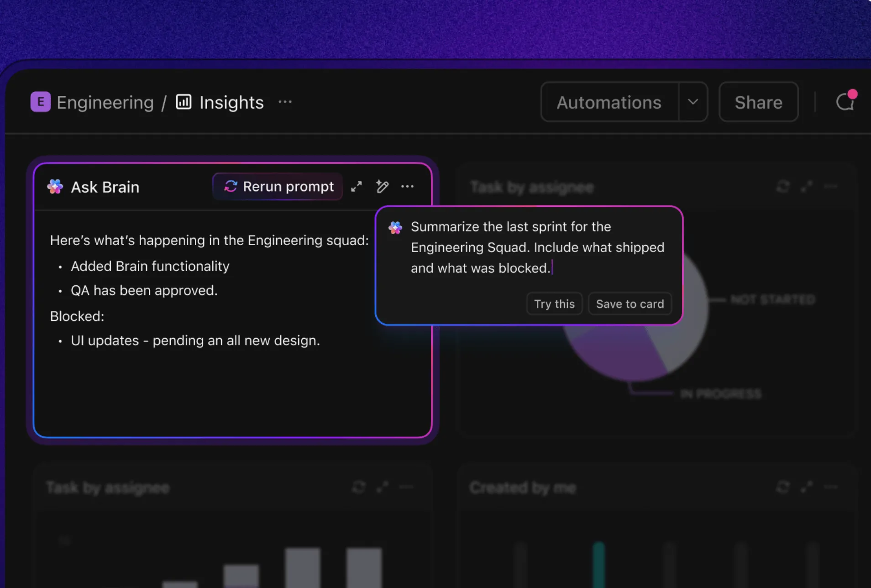
Task: Click the NOT STARTED pie chart label
Action: point(773,299)
